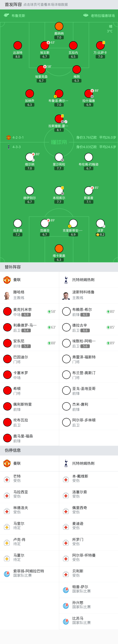Click pending-status icon beside 马奎尔

[7, 527]
